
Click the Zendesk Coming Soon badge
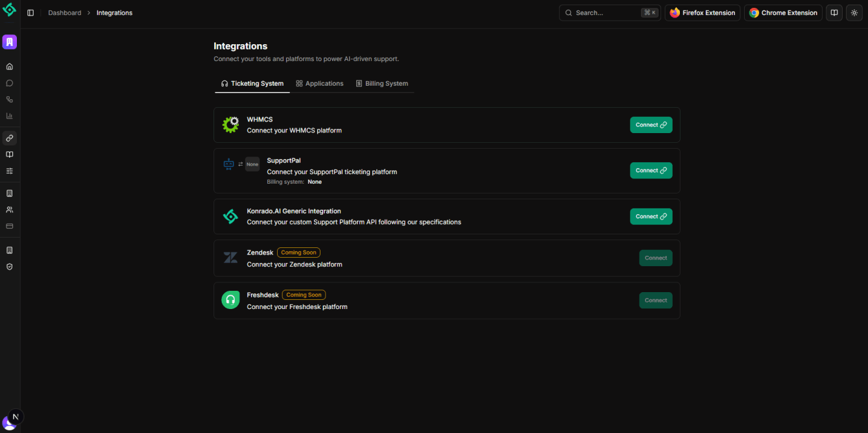[298, 253]
